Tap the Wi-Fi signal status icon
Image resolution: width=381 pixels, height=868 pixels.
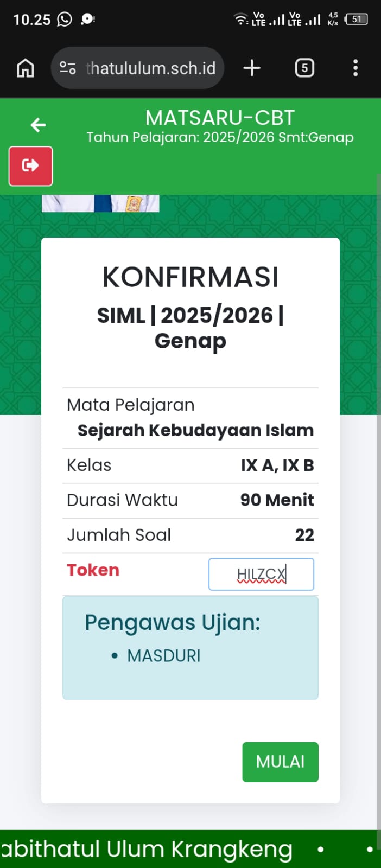click(x=240, y=20)
